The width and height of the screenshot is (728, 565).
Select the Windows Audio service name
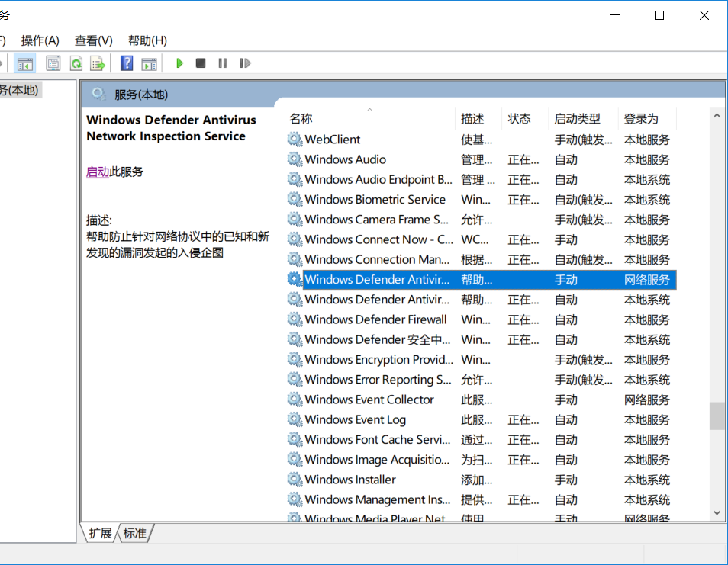pos(345,159)
